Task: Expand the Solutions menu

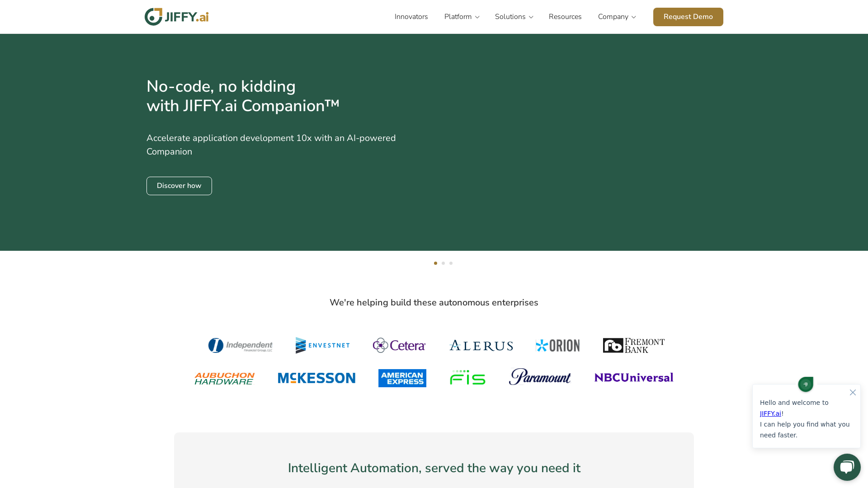Action: [514, 17]
